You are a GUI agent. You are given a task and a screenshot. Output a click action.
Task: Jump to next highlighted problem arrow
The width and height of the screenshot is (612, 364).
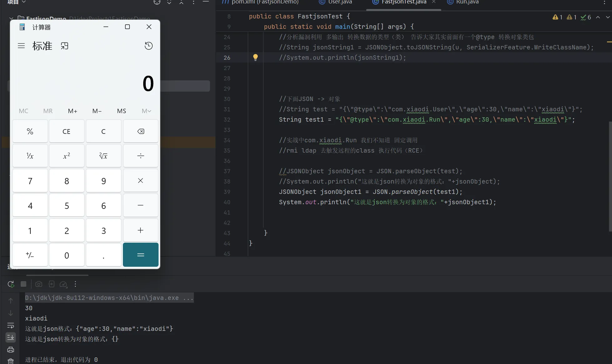(x=608, y=17)
